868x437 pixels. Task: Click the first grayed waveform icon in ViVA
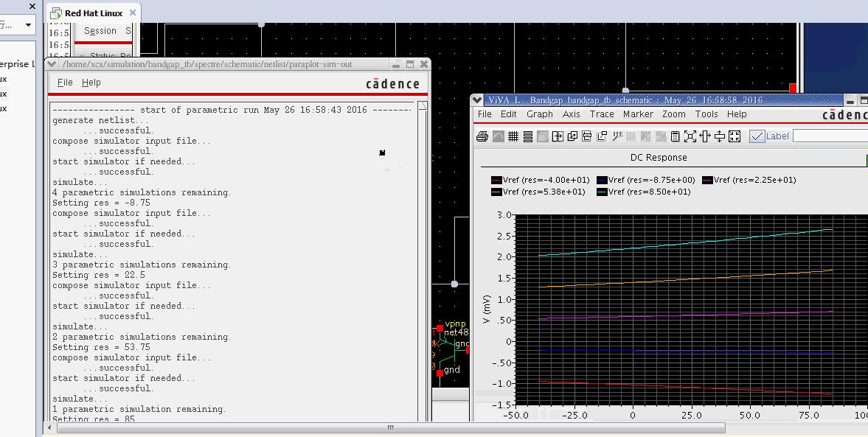click(646, 136)
